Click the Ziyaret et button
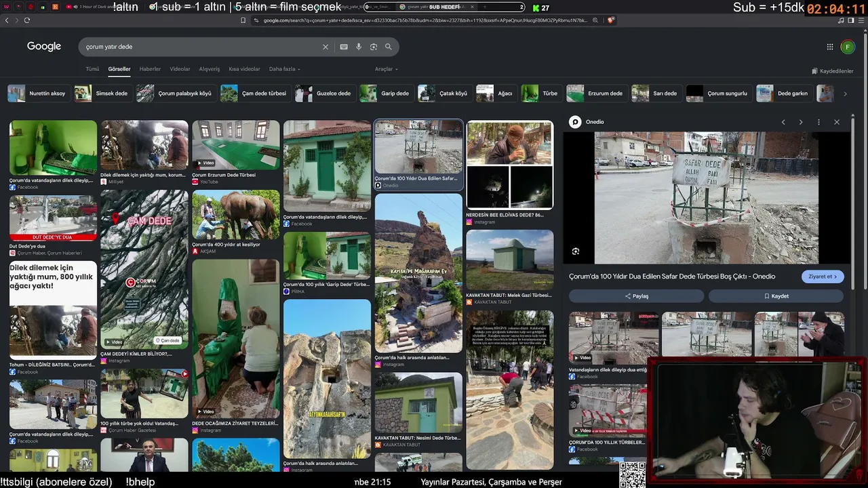The width and height of the screenshot is (868, 488). [x=823, y=277]
